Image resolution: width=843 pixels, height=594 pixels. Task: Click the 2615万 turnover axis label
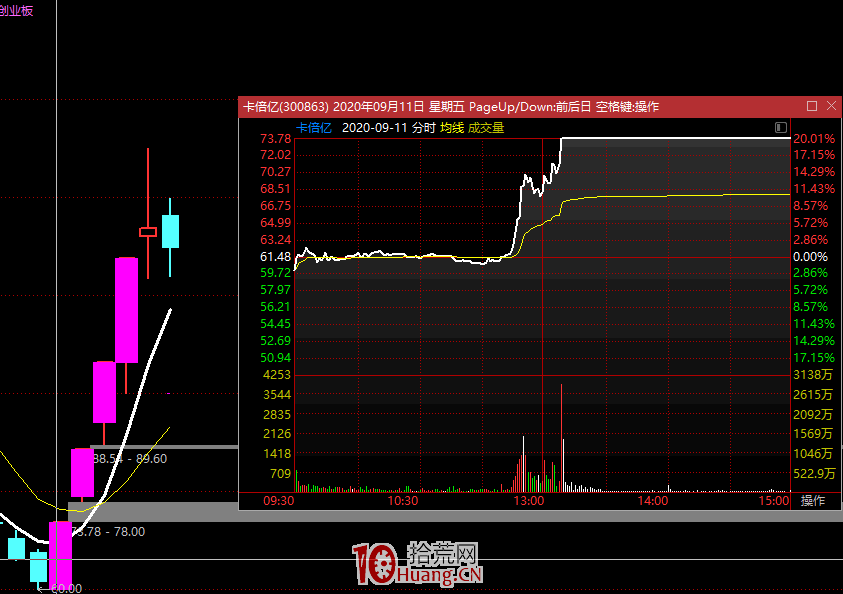click(813, 395)
